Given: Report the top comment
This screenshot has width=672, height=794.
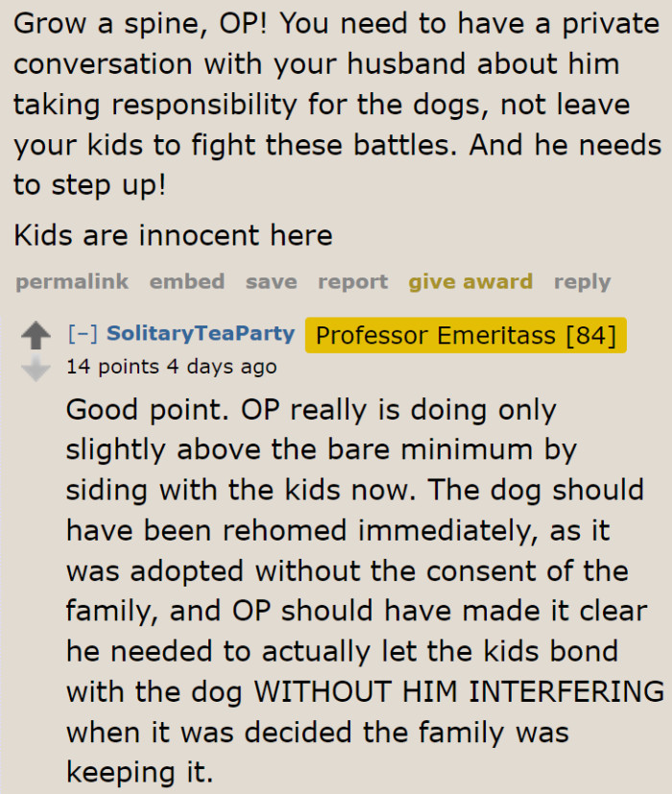Looking at the screenshot, I should pyautogui.click(x=352, y=281).
